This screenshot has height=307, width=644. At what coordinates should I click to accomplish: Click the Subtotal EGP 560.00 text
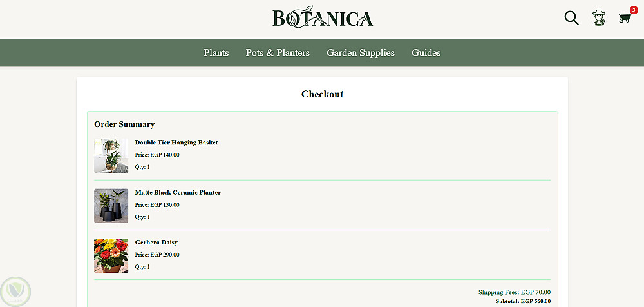point(523,301)
